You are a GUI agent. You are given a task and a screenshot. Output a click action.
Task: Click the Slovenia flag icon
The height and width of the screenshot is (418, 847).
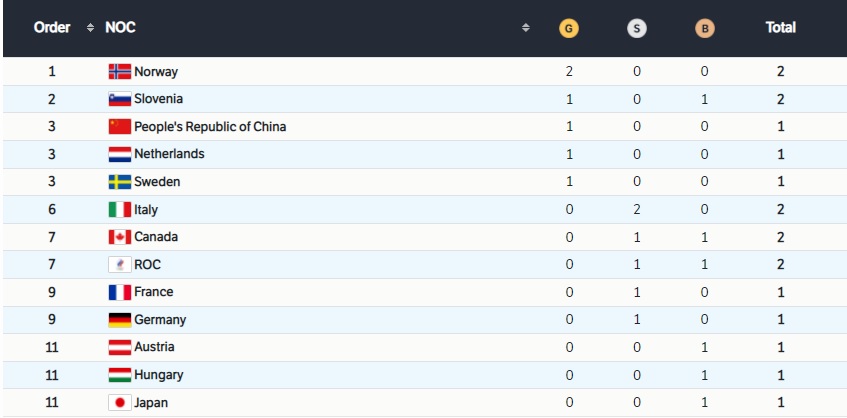pyautogui.click(x=119, y=99)
